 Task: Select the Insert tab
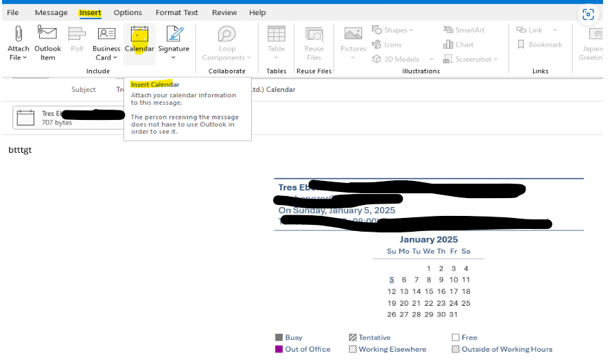pyautogui.click(x=90, y=12)
